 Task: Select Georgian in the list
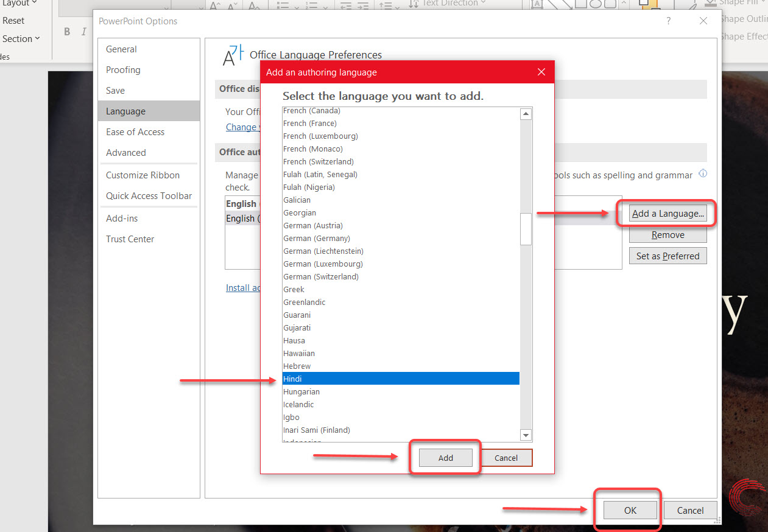click(401, 212)
